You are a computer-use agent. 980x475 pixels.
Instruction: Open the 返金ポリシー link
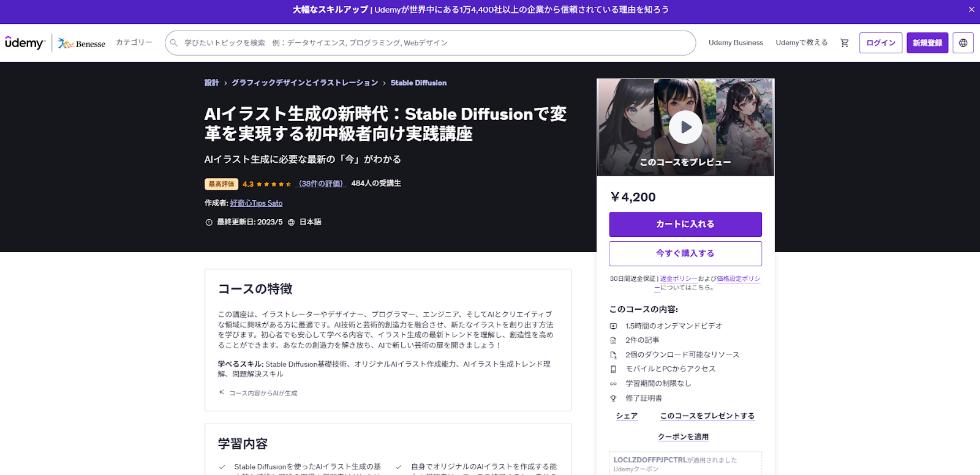[x=679, y=279]
